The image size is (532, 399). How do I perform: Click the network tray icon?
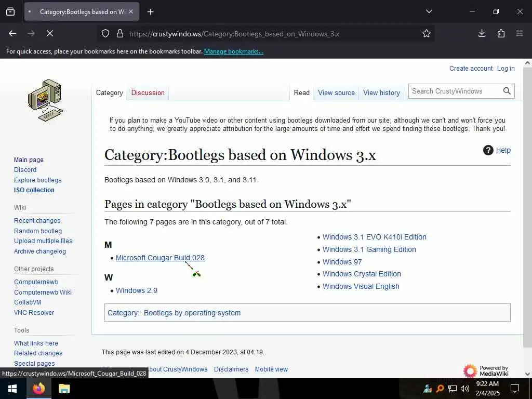[x=453, y=389]
